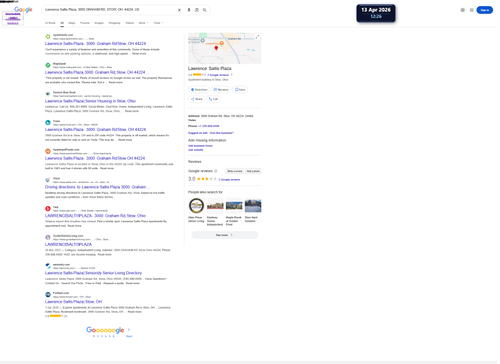Open the ApartmentFinder.com favicon
Viewport: 500px width, 364px height.
tap(48, 151)
